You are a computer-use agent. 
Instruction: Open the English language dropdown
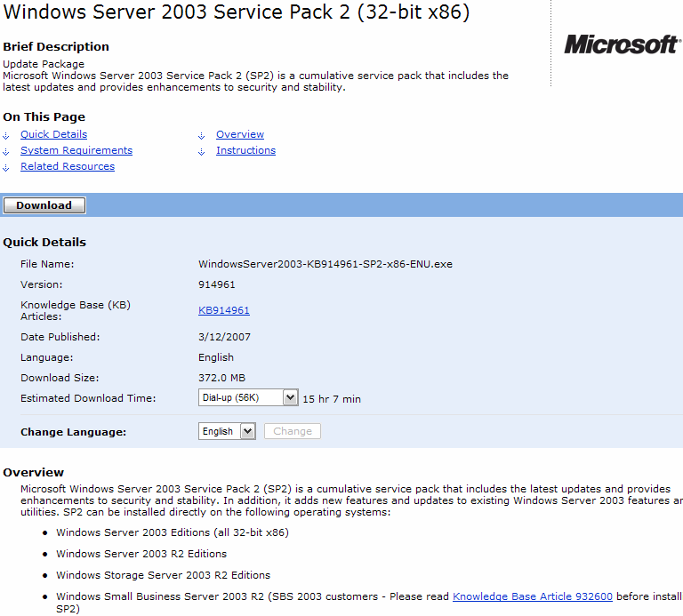[227, 431]
